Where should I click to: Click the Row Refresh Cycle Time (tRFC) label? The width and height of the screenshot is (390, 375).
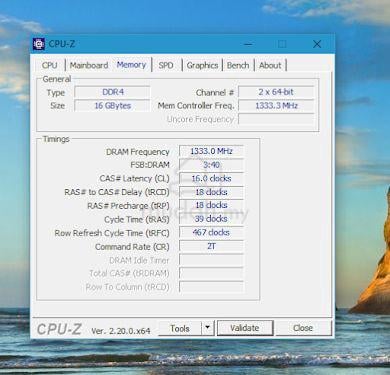pyautogui.click(x=112, y=233)
